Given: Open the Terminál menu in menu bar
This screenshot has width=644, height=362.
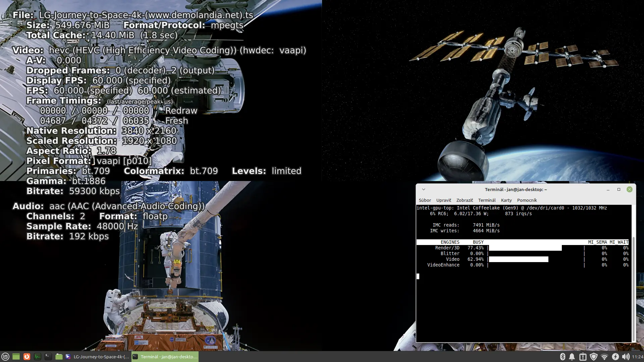Looking at the screenshot, I should 487,200.
